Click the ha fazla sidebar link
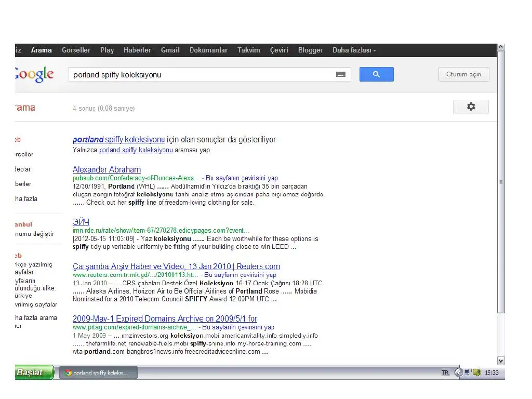Screen dimensions: 532x399 click(26, 199)
